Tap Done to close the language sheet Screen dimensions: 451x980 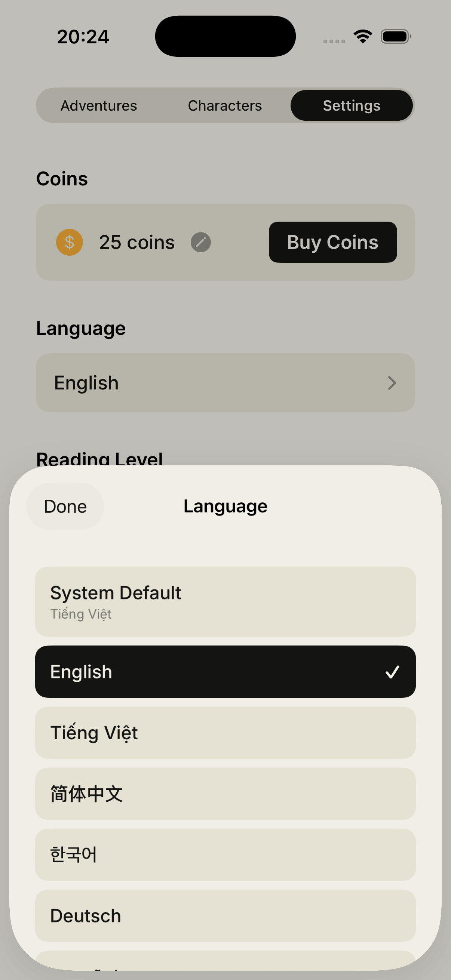pos(65,506)
